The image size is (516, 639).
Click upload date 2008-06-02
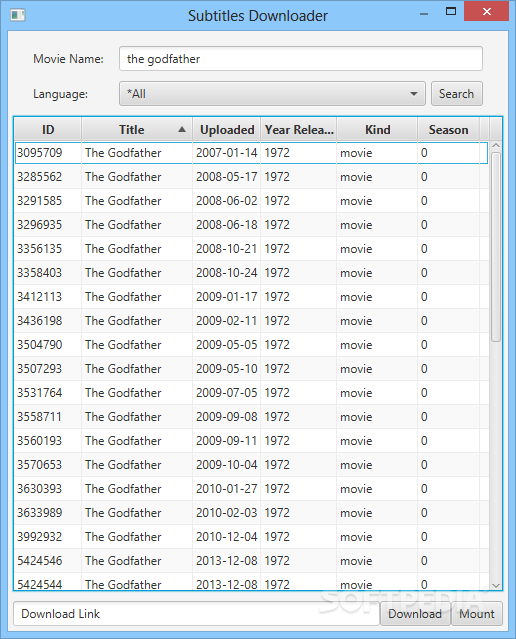pyautogui.click(x=227, y=201)
